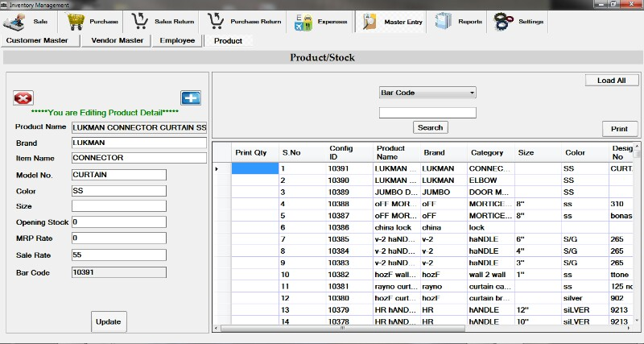This screenshot has height=344, width=644.
Task: Open the Settings gears icon
Action: (x=503, y=22)
